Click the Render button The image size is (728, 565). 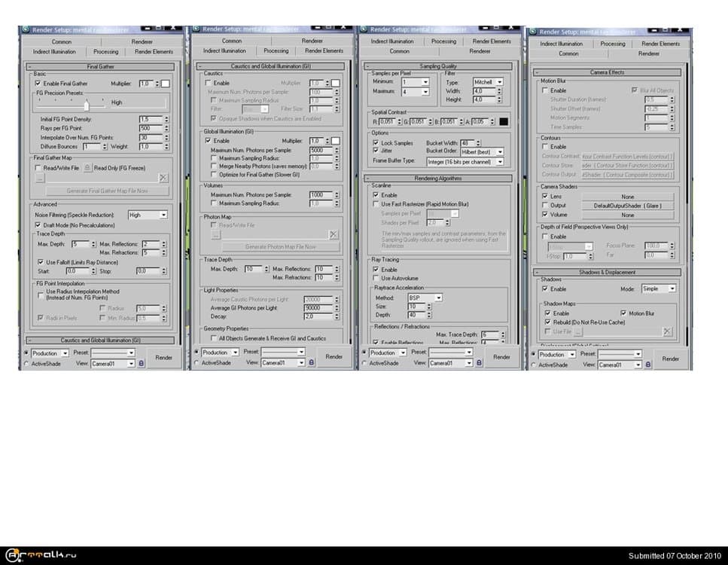pyautogui.click(x=163, y=358)
